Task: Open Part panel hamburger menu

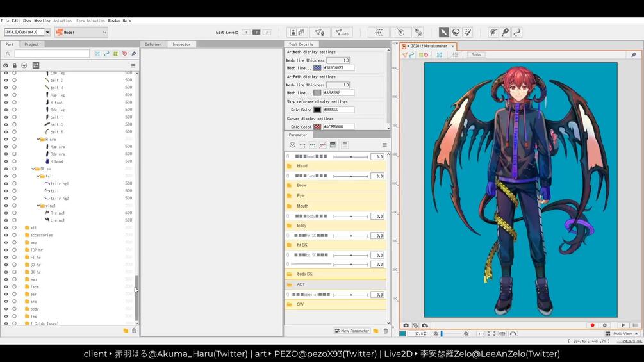Action: (x=133, y=65)
